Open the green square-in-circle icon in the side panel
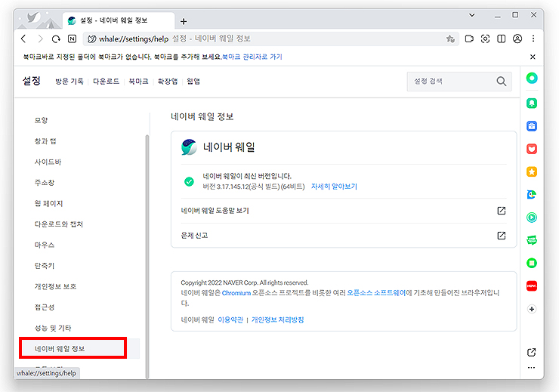The image size is (559, 392). [x=532, y=263]
